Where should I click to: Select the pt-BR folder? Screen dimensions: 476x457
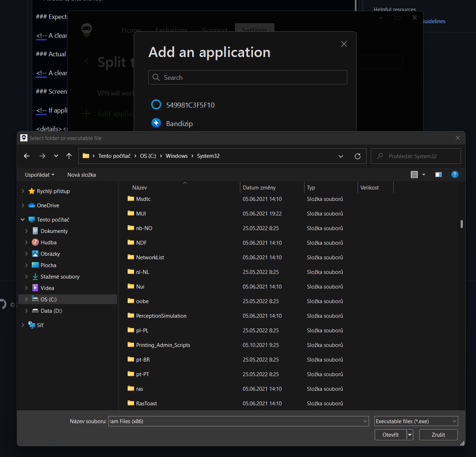point(143,359)
